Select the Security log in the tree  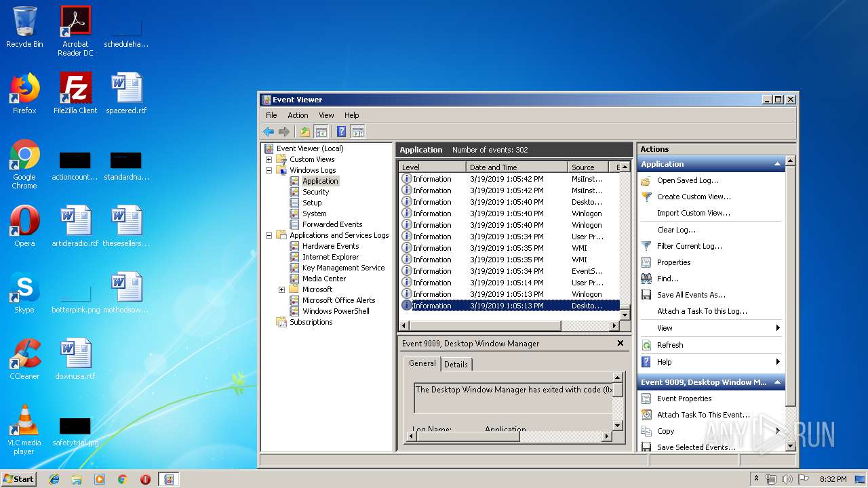[x=315, y=192]
